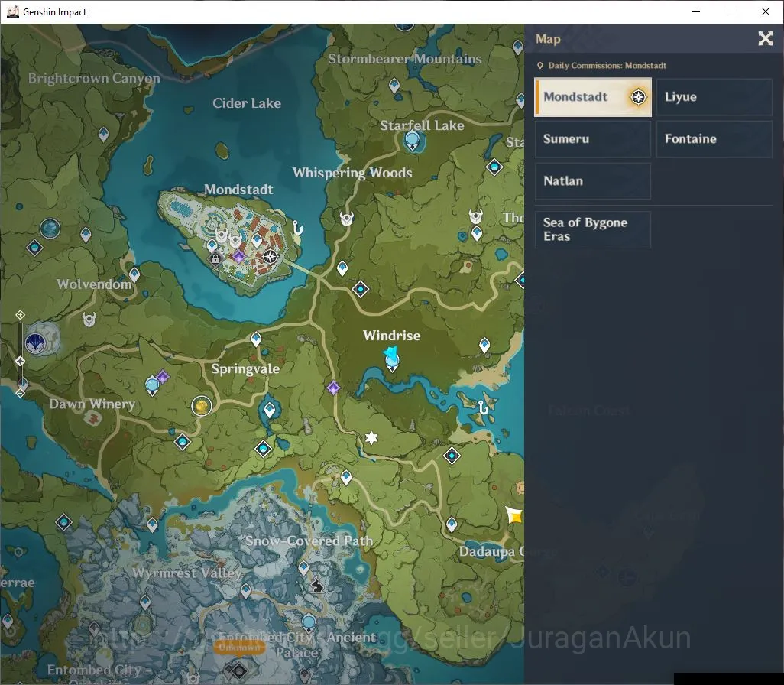Close the Genshin Impact window
This screenshot has width=784, height=685.
[x=765, y=11]
